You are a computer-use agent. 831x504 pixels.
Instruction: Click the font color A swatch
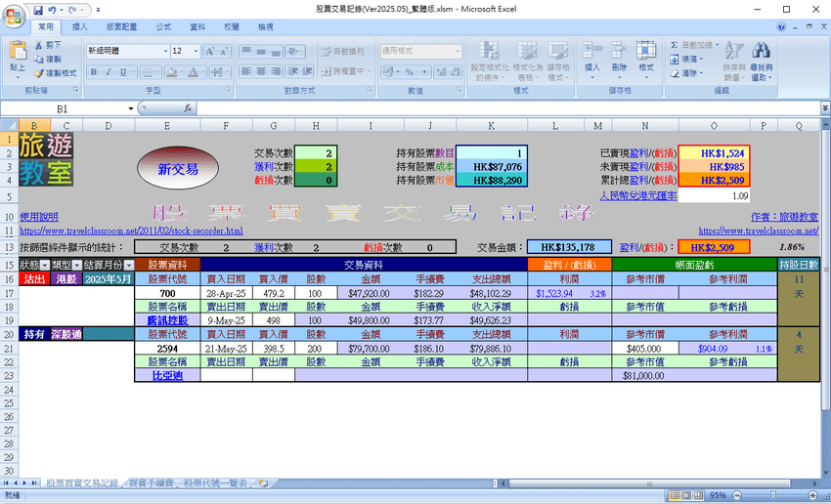(x=192, y=72)
